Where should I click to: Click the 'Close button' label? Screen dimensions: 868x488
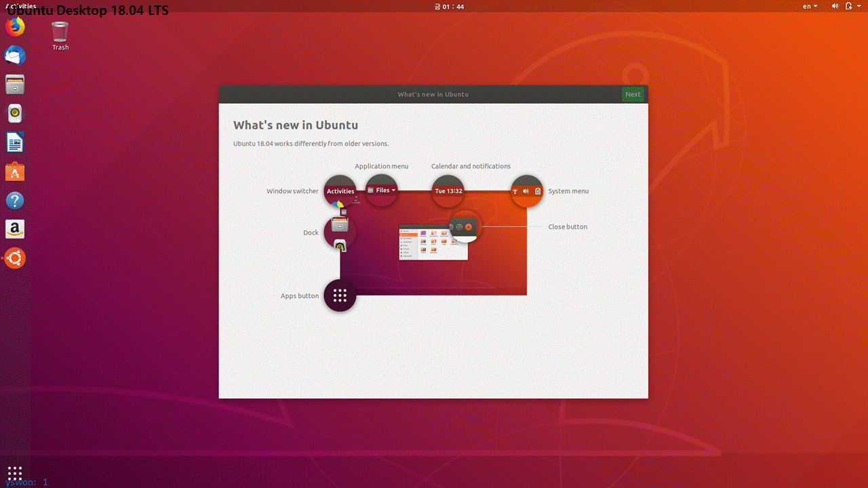568,226
